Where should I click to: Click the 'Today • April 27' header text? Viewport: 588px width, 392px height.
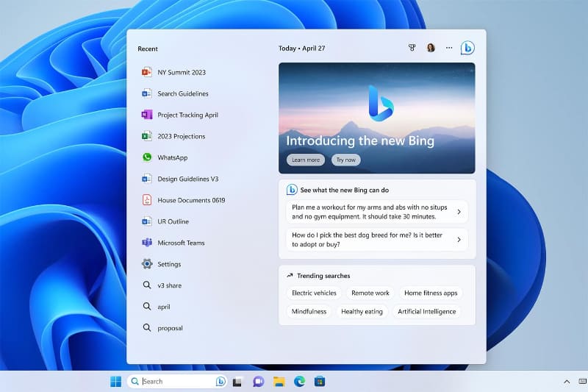click(x=301, y=49)
